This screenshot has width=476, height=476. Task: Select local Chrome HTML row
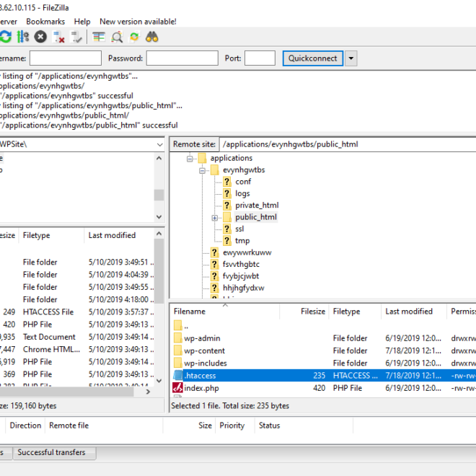tap(76, 349)
